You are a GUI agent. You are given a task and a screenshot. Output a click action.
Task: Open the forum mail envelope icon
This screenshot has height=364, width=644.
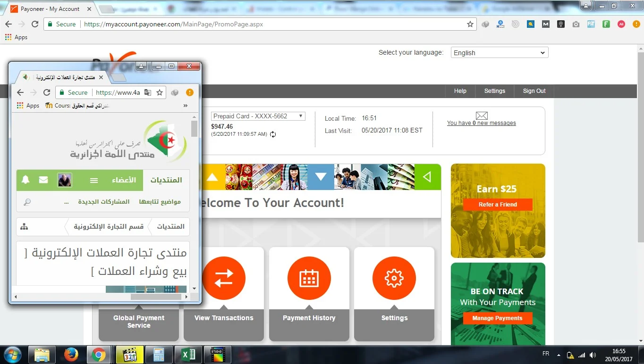click(43, 180)
